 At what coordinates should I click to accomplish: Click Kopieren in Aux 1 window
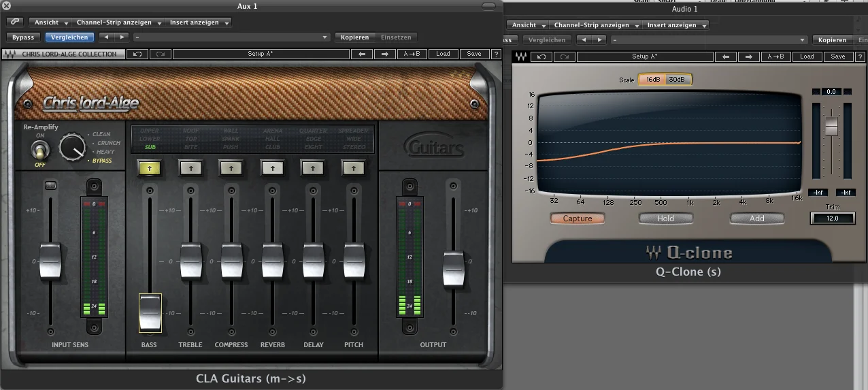[x=355, y=37]
